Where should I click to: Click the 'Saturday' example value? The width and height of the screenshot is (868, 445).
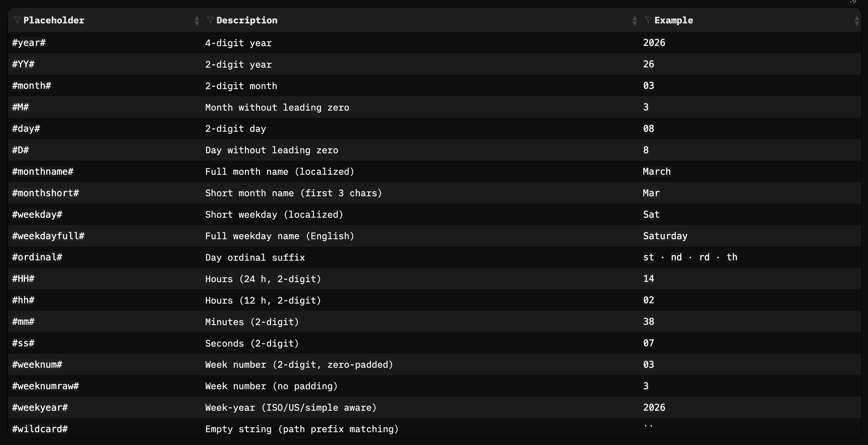[665, 236]
